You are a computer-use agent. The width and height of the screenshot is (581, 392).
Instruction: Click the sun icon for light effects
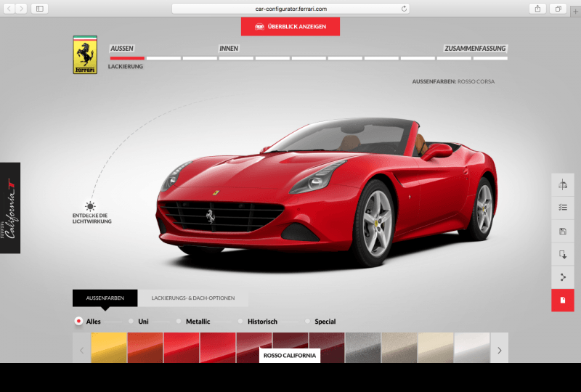coord(90,206)
